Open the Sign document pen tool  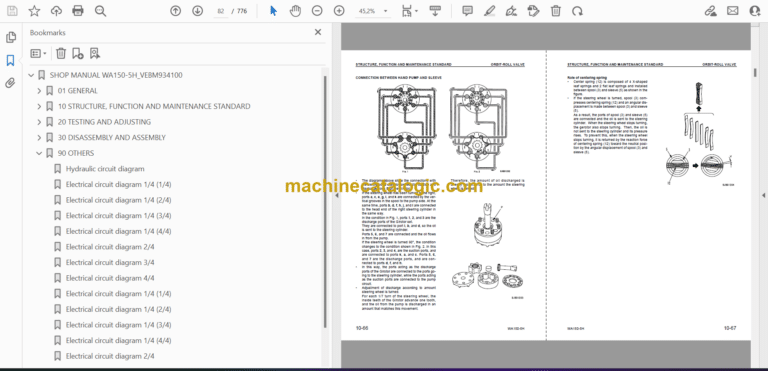[511, 11]
